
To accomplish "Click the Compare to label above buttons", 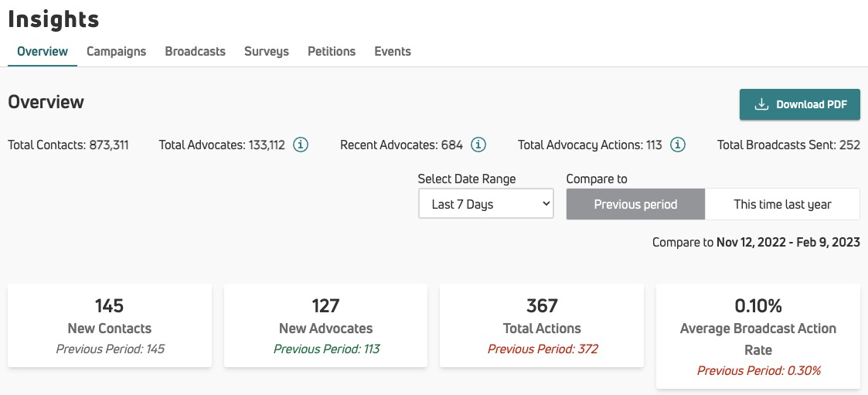I will point(597,179).
